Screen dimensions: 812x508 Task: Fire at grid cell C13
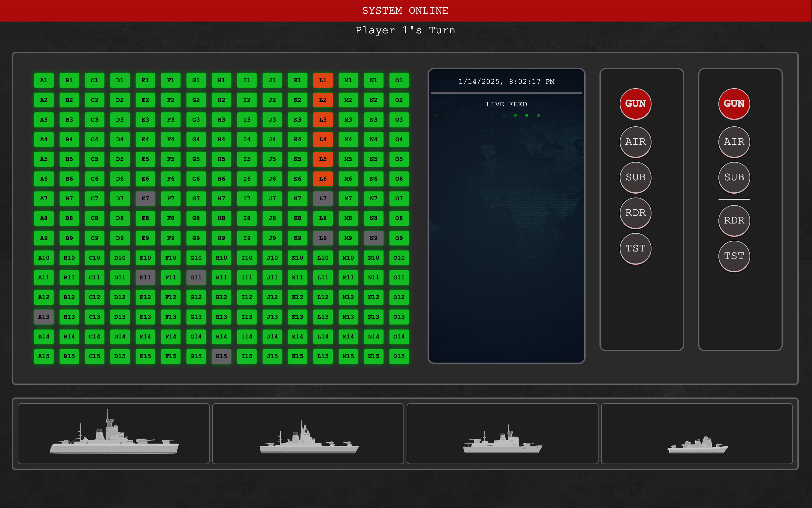[95, 317]
